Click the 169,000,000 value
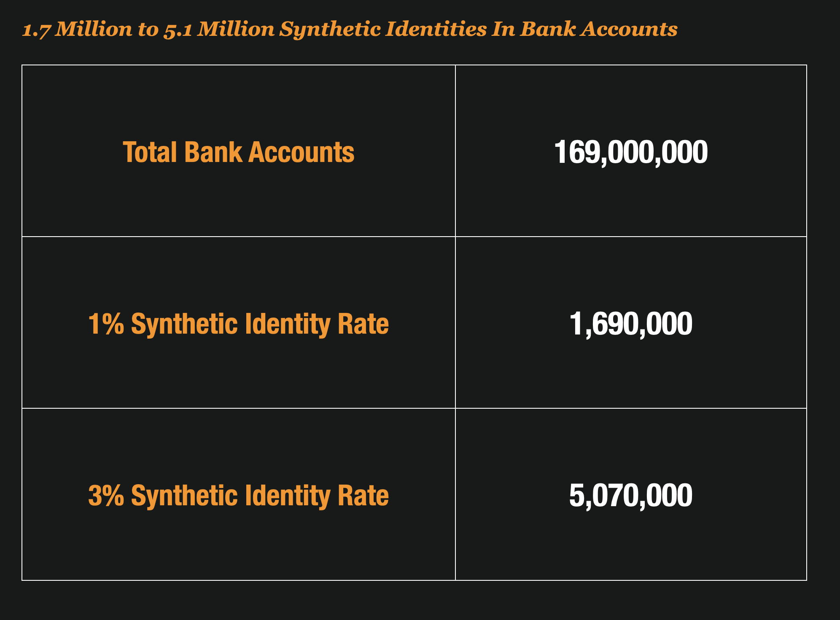The height and width of the screenshot is (620, 840). tap(630, 152)
